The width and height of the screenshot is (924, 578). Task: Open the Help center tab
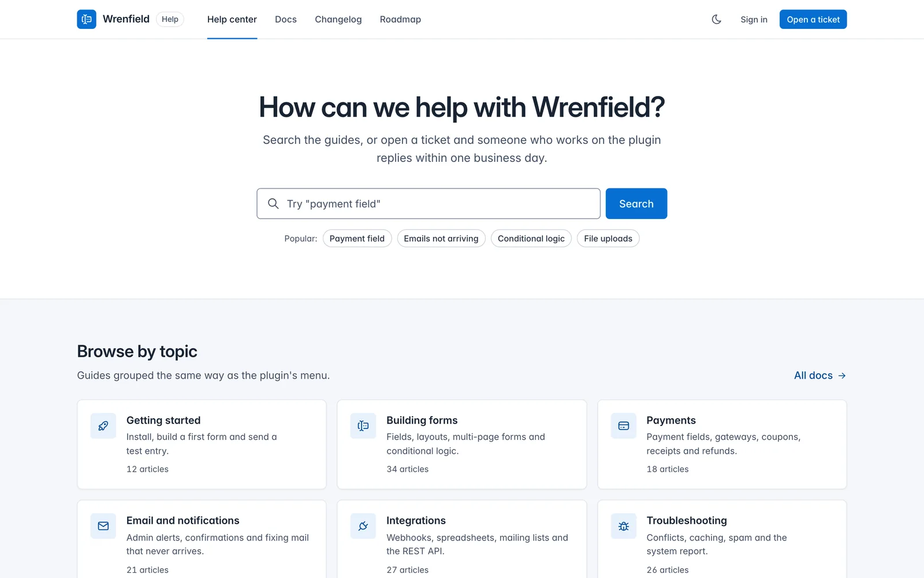click(232, 19)
